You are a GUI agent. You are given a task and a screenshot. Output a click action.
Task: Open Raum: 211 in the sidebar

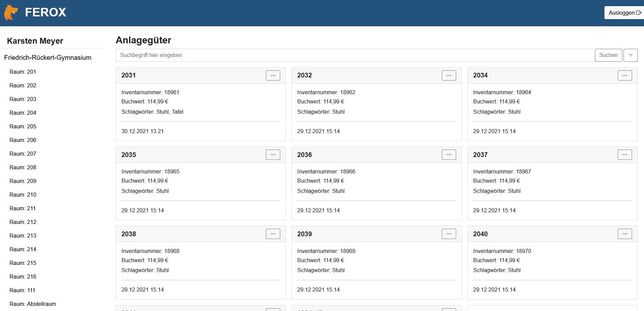click(23, 208)
